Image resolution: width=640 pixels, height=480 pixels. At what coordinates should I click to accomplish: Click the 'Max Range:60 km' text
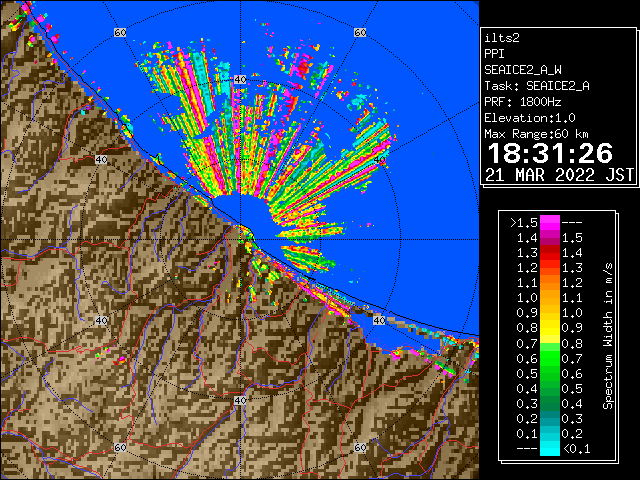[536, 134]
